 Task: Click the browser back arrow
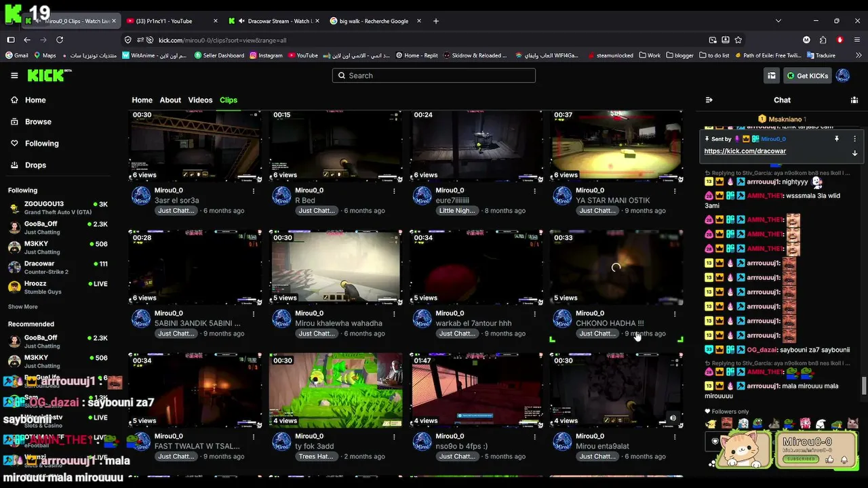(27, 40)
